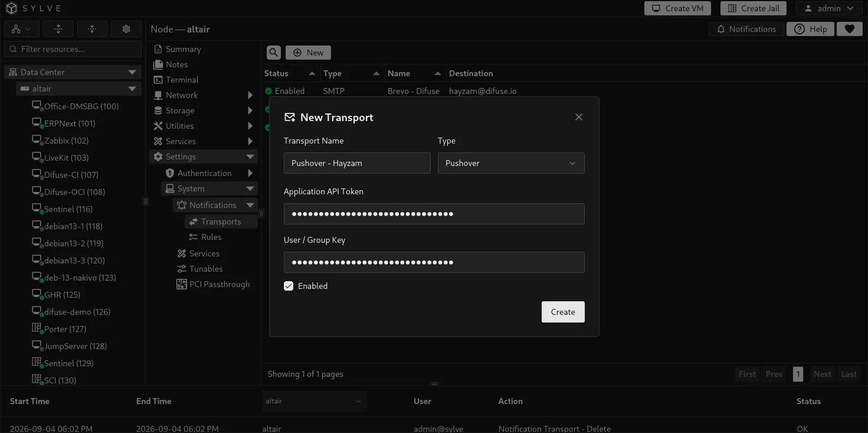Open the Terminal page

coord(182,80)
